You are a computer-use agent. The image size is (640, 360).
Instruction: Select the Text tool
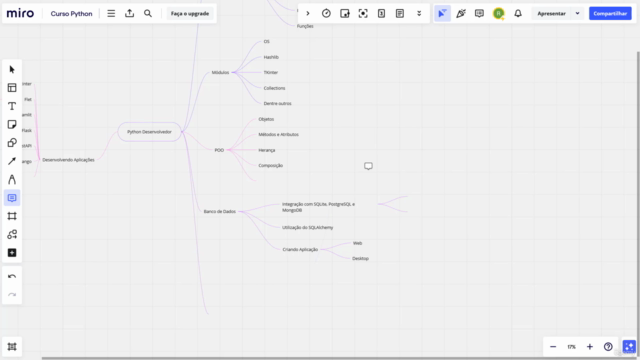(x=12, y=106)
